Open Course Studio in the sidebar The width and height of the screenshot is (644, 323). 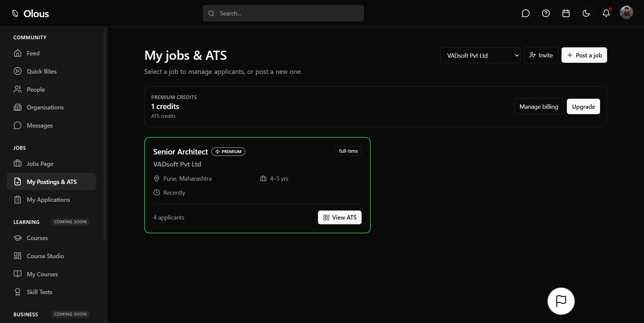pos(51,256)
